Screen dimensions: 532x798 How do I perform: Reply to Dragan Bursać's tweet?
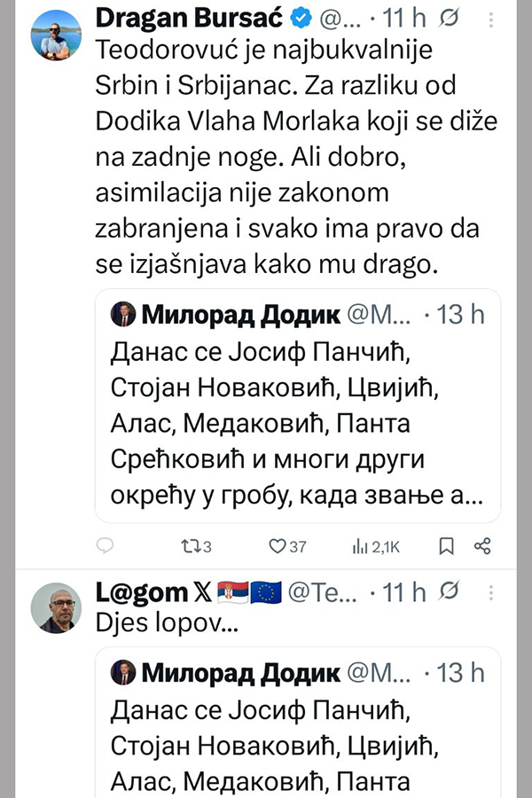[106, 546]
